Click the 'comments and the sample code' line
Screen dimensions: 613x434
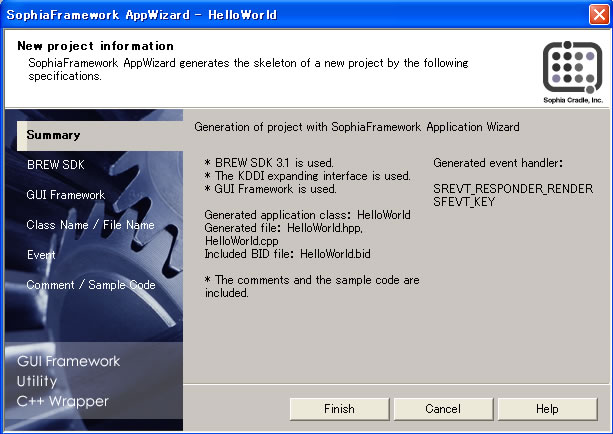coord(312,287)
